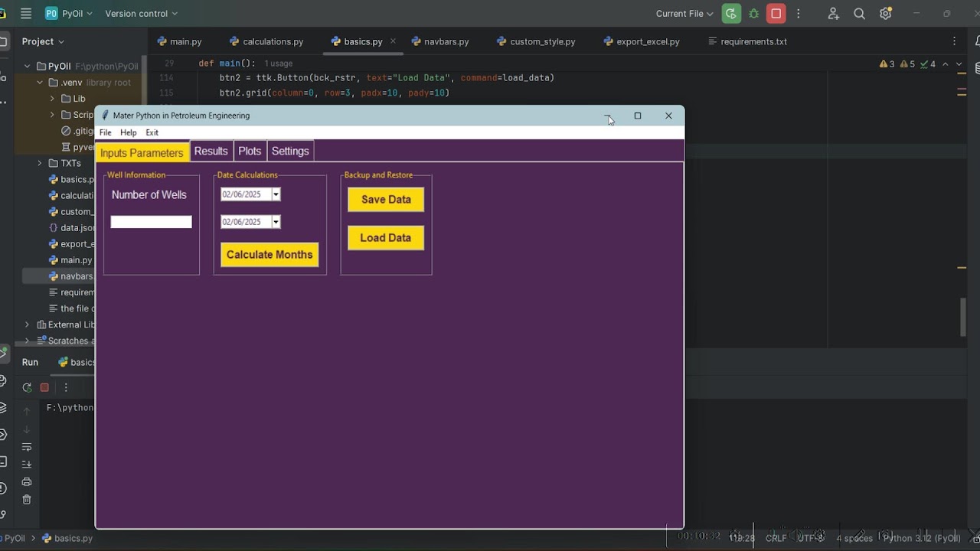This screenshot has width=980, height=551.
Task: Open the PyOil project dropdown
Action: coord(69,13)
